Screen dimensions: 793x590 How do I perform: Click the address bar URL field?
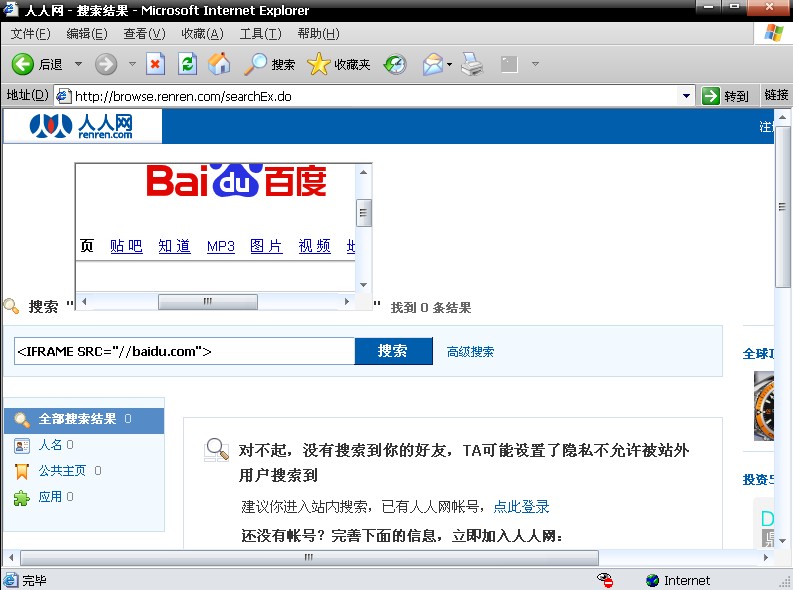tap(375, 96)
